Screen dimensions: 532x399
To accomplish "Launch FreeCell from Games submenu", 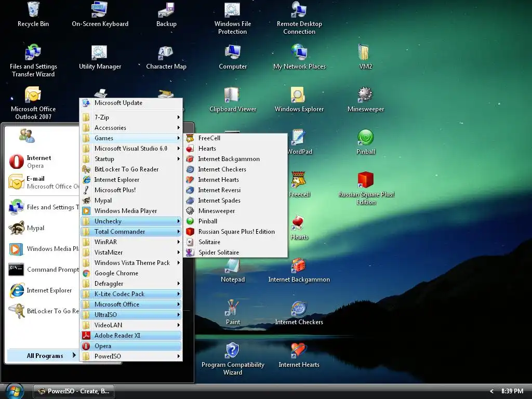I will point(236,138).
